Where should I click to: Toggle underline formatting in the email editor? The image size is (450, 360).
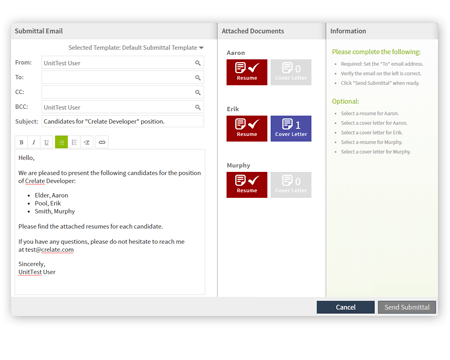pyautogui.click(x=47, y=142)
